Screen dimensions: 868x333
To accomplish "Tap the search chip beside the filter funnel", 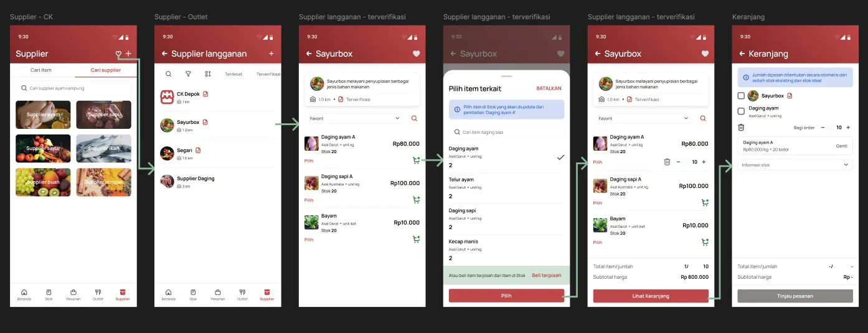I will (x=168, y=74).
